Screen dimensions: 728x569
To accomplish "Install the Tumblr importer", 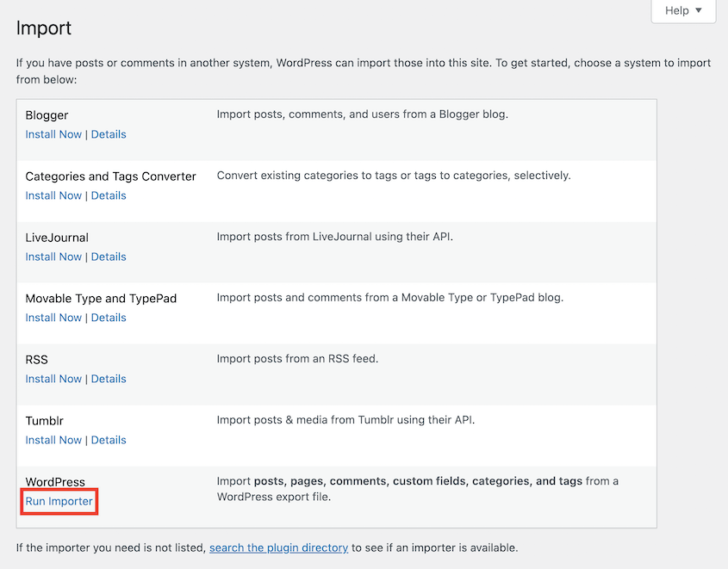I will (x=53, y=440).
